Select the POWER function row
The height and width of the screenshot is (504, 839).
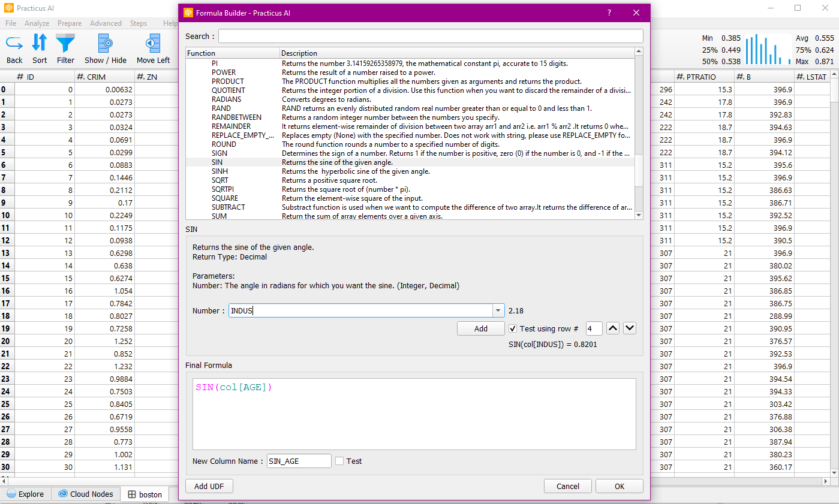tap(410, 73)
